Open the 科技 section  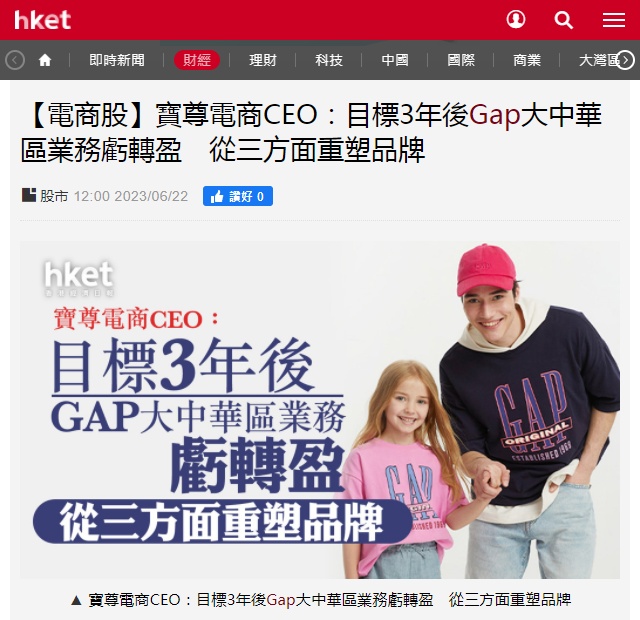329,60
